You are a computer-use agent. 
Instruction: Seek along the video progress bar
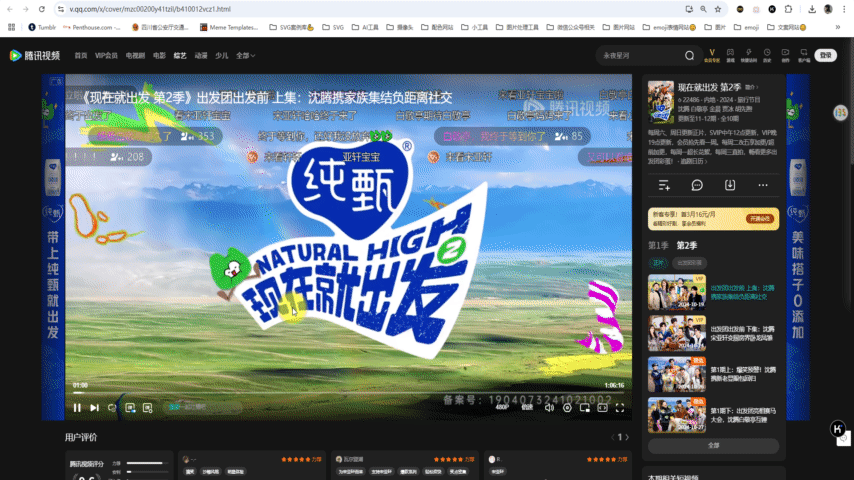coord(349,392)
